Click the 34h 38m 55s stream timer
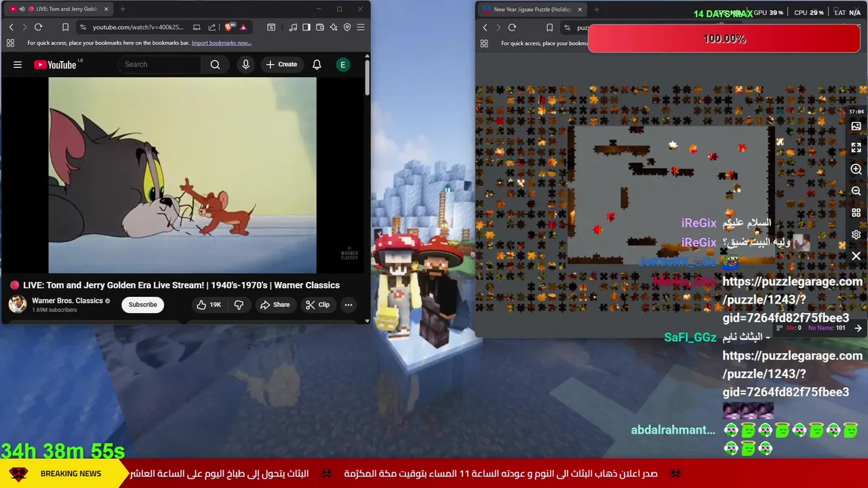Image resolution: width=868 pixels, height=488 pixels. [63, 451]
